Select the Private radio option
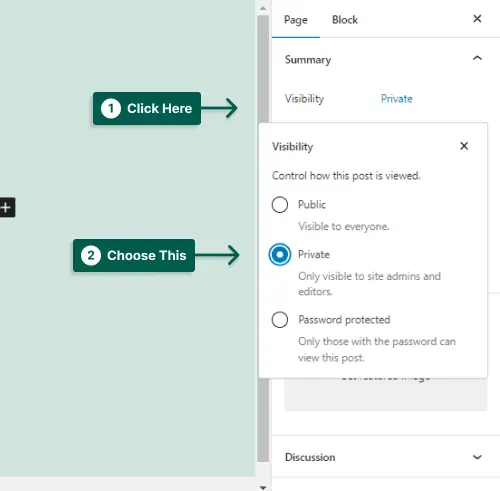Image resolution: width=500 pixels, height=491 pixels. (280, 255)
